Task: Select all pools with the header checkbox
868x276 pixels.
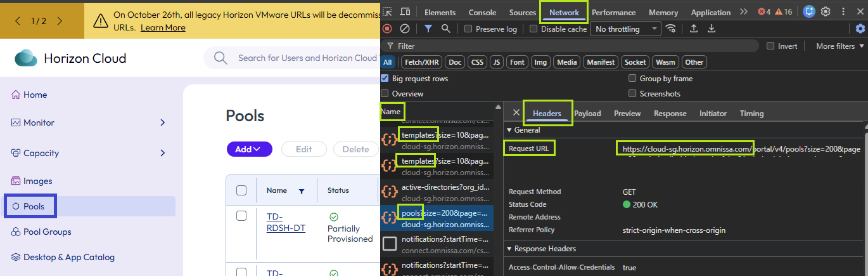Action: click(241, 190)
